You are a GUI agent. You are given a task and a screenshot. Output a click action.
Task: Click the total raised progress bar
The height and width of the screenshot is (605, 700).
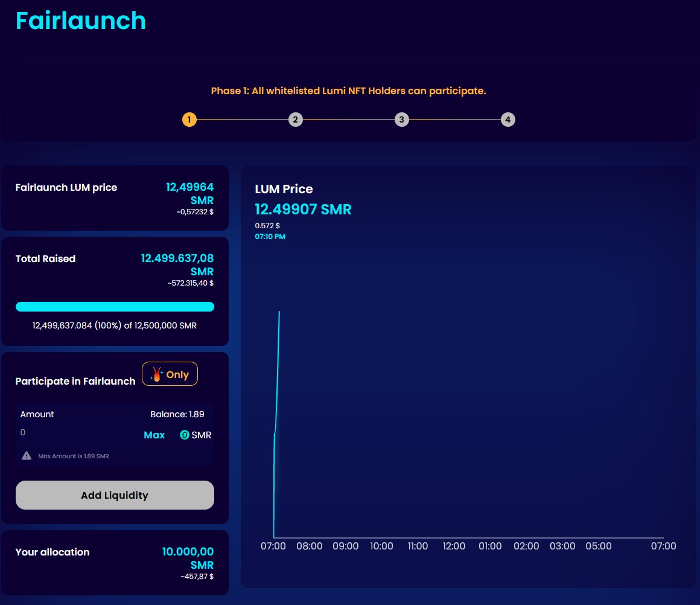tap(115, 307)
